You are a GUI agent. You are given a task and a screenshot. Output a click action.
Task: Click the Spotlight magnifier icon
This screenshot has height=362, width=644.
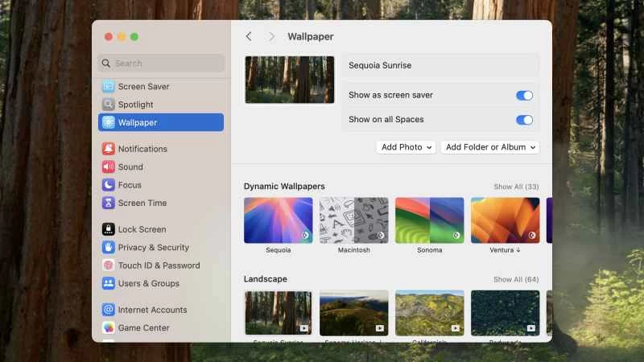click(x=108, y=105)
